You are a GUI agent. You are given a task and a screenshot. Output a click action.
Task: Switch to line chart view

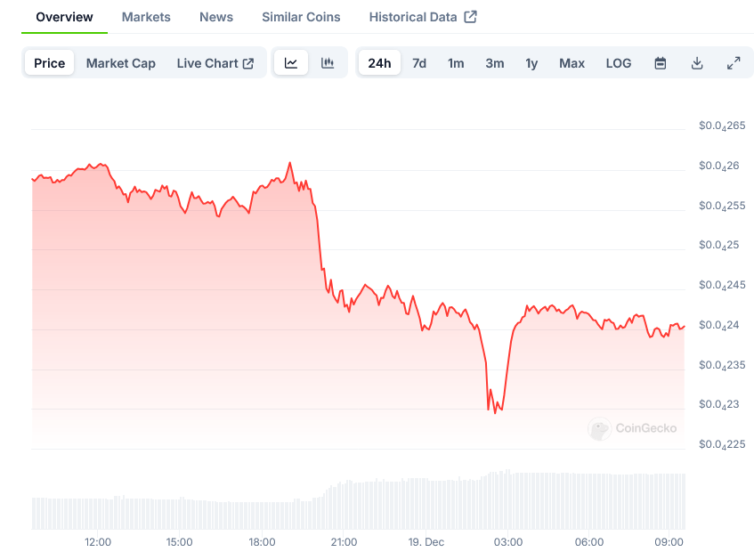291,63
